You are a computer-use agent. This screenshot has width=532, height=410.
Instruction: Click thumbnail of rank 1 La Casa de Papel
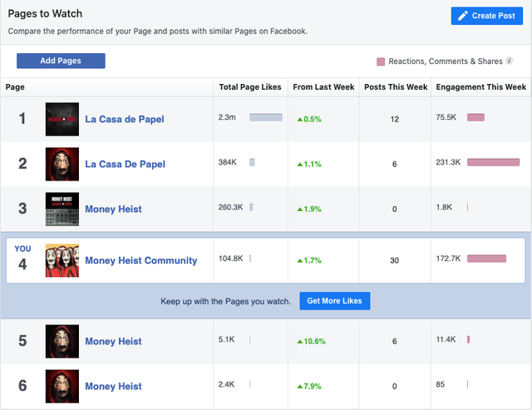[62, 119]
